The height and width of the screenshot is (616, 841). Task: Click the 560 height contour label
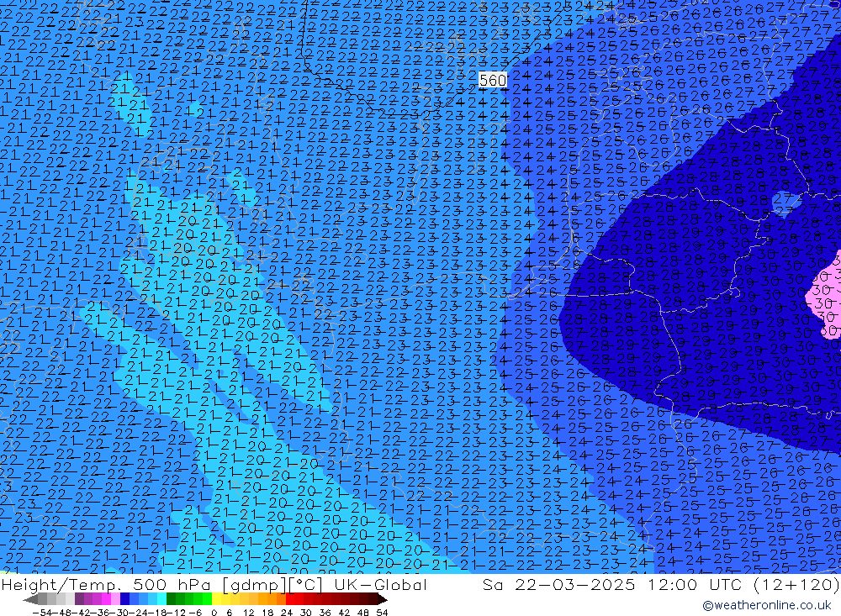[492, 81]
